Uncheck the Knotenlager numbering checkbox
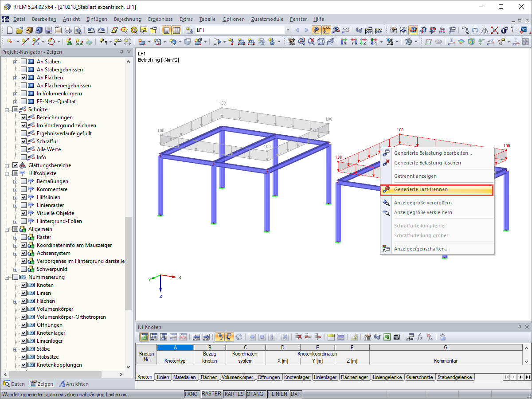532x399 pixels. 24,333
